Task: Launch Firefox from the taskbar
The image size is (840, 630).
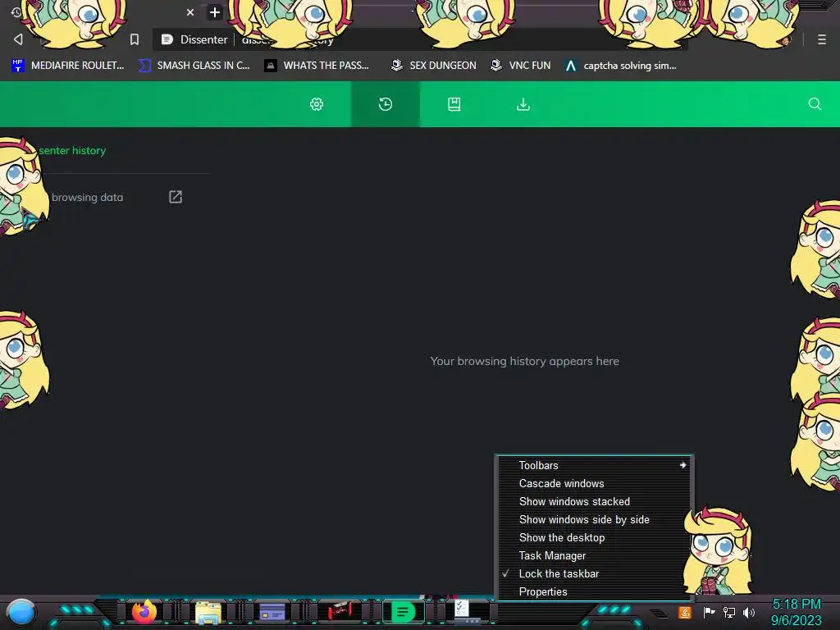Action: 144,612
